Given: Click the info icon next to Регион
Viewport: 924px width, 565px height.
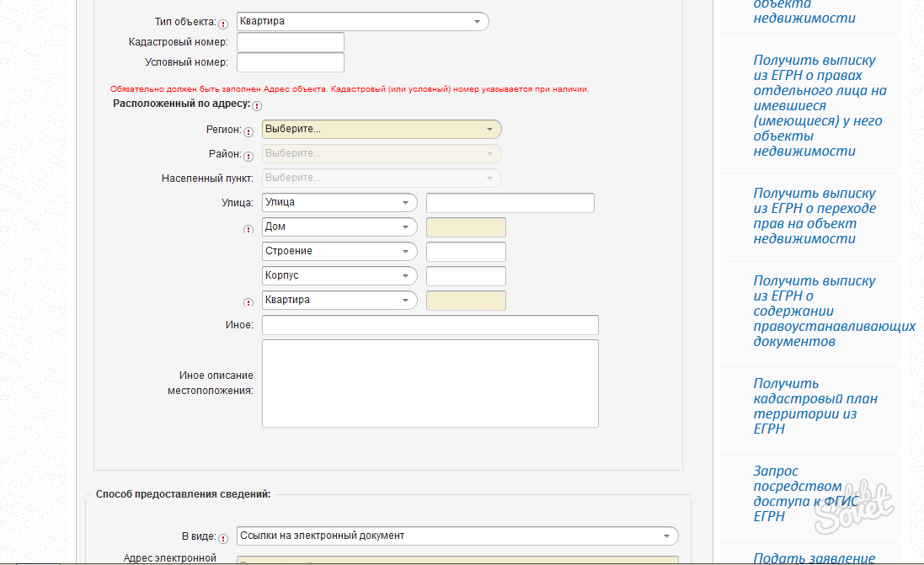Looking at the screenshot, I should pyautogui.click(x=248, y=132).
